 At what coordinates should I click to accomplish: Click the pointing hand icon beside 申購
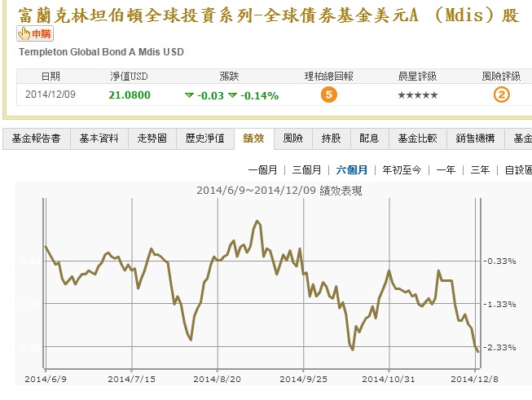[x=24, y=34]
